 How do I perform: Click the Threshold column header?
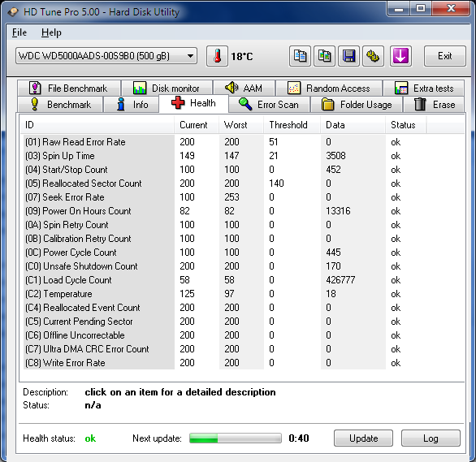(x=292, y=125)
